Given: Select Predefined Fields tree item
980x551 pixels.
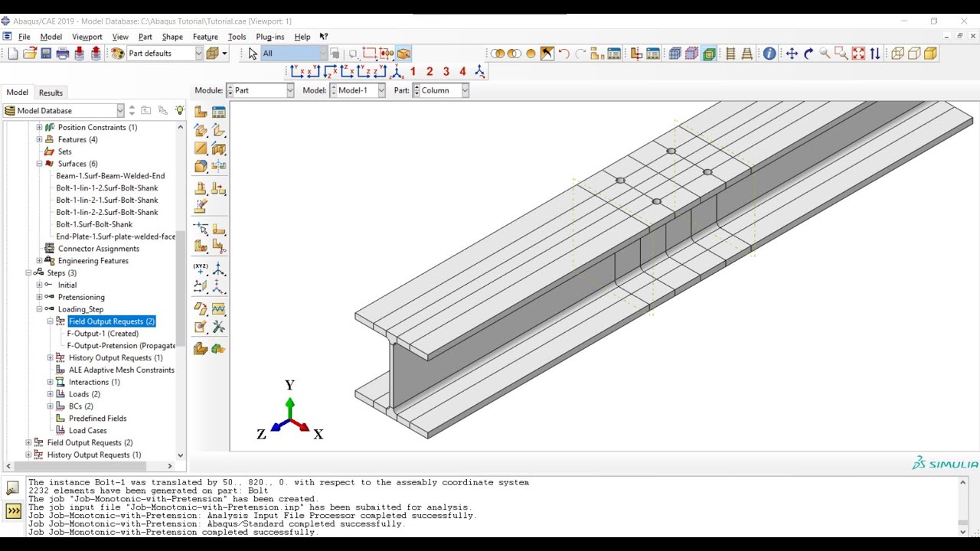Looking at the screenshot, I should pos(98,419).
